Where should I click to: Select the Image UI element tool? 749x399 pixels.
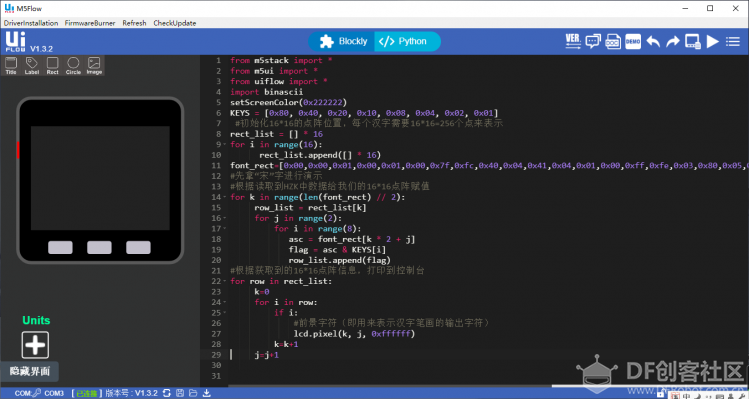(x=94, y=65)
